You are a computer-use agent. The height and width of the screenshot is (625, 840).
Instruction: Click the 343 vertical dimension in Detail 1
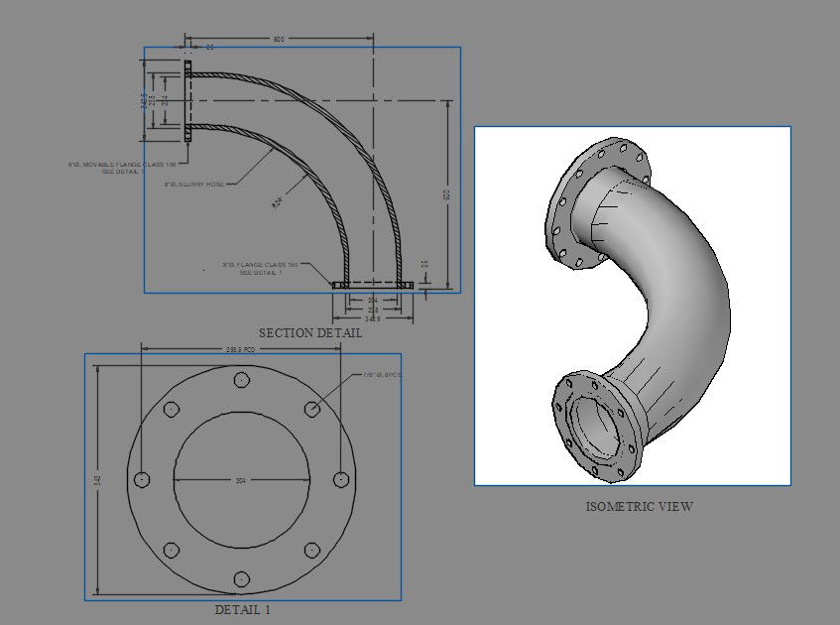pyautogui.click(x=97, y=479)
